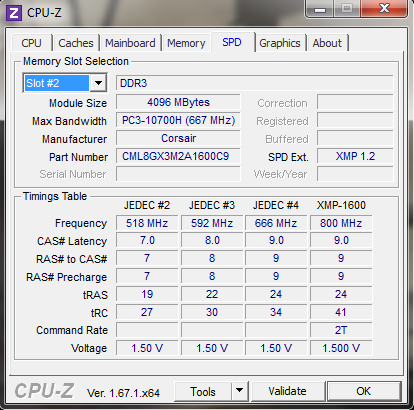Close the CPU-Z window

[384, 9]
